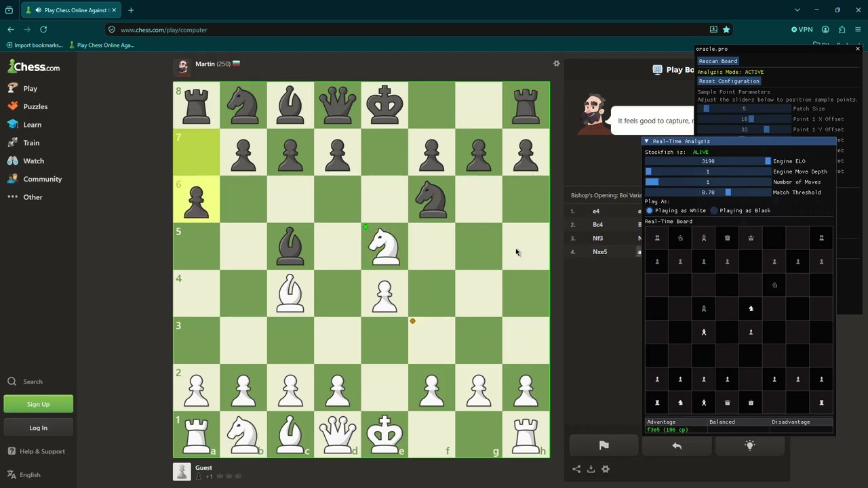Viewport: 868px width, 488px height.
Task: Select move Nf3 in move list
Action: (597, 239)
